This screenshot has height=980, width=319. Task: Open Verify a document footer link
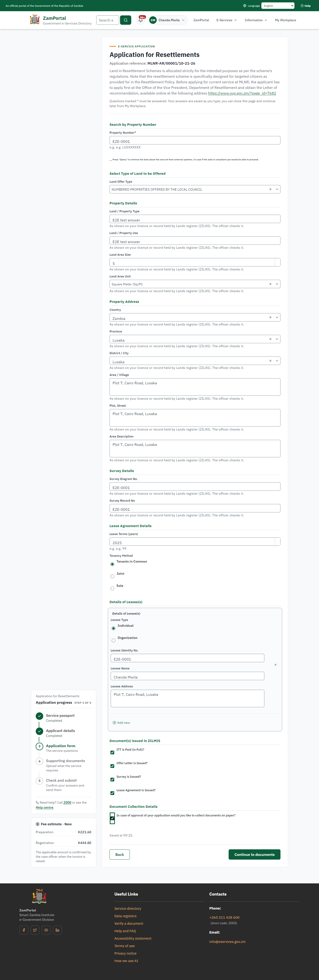129,923
